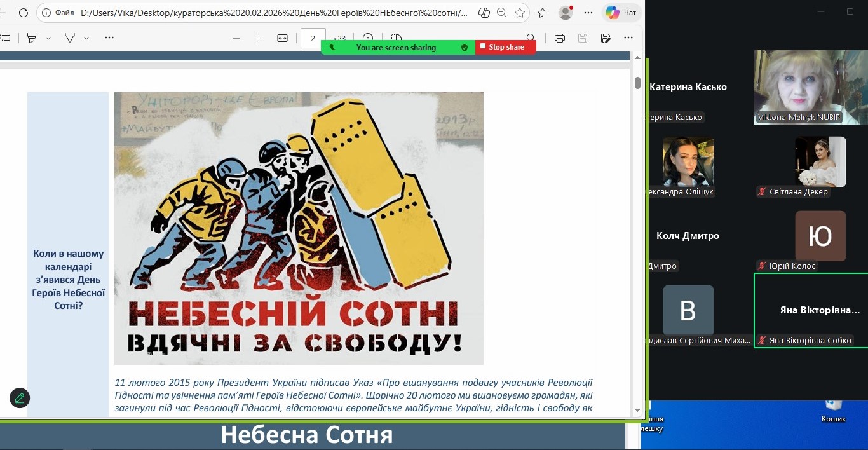Click muted microphone icon beside Юрій Колос
This screenshot has height=450, width=868.
[761, 266]
